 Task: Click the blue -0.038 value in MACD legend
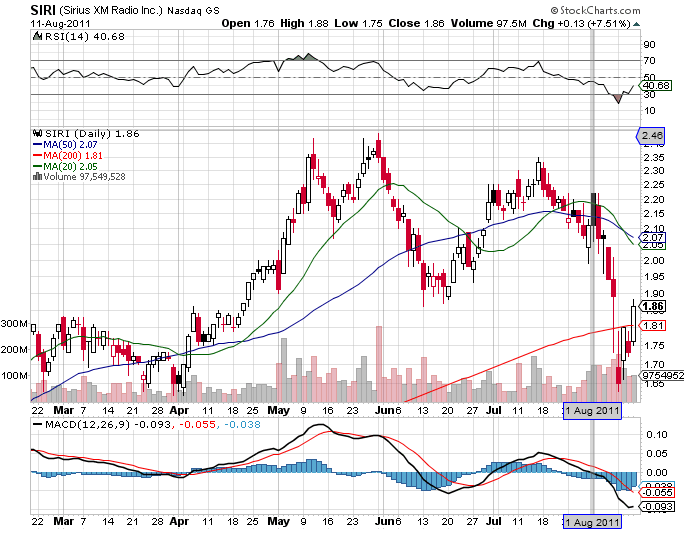coord(242,425)
